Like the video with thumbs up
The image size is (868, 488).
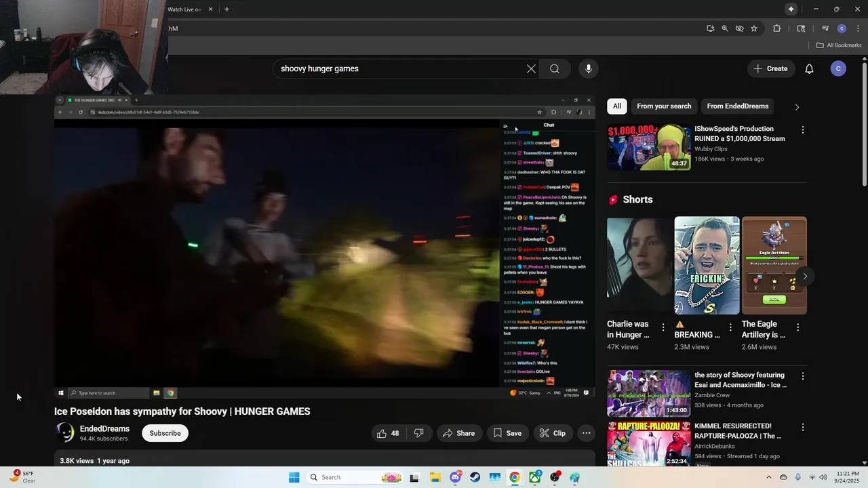coord(388,433)
